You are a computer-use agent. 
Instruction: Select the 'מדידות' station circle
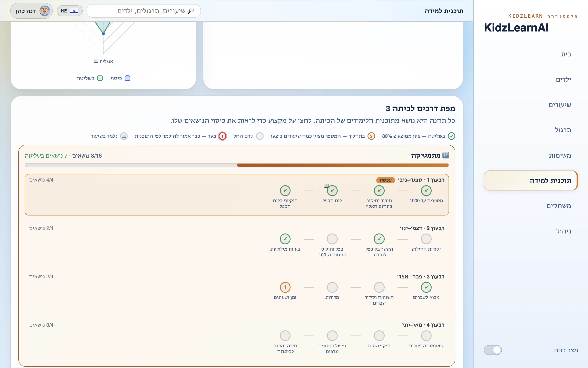(x=332, y=287)
